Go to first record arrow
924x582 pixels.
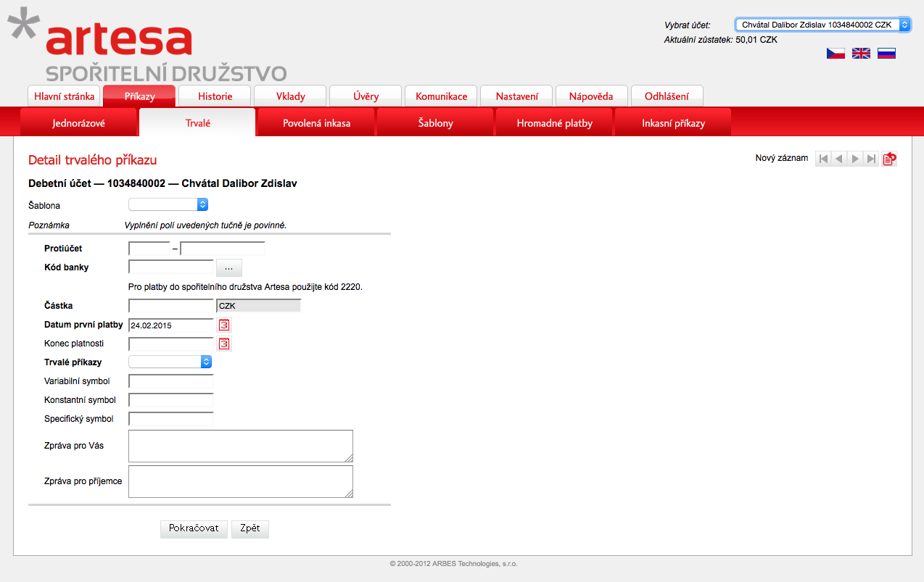(x=823, y=159)
